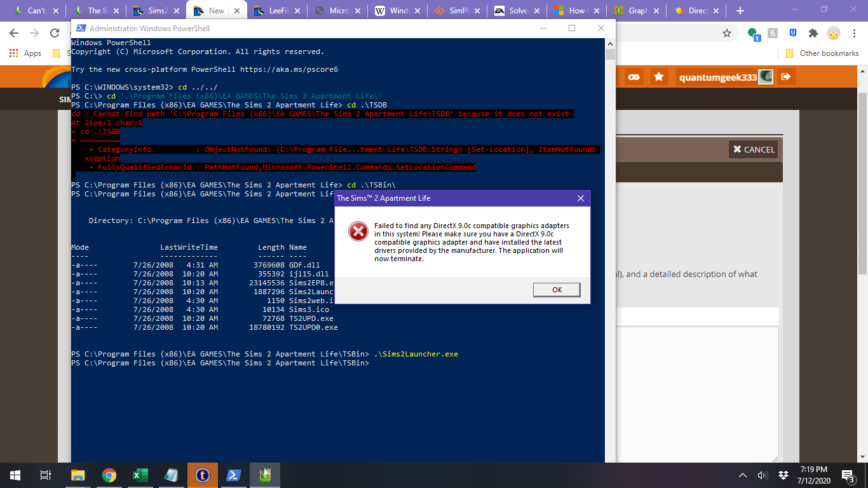Screen dimensions: 868x488
Task: Click OK in the DirectX error dialog
Action: (x=557, y=290)
